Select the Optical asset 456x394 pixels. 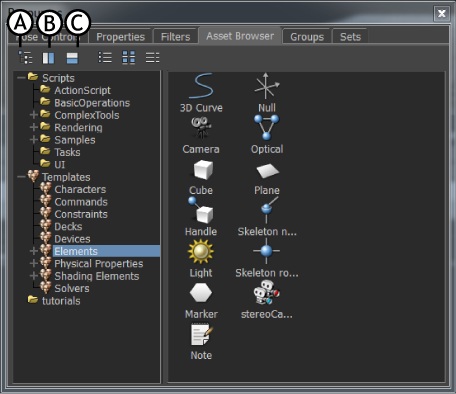coord(267,134)
